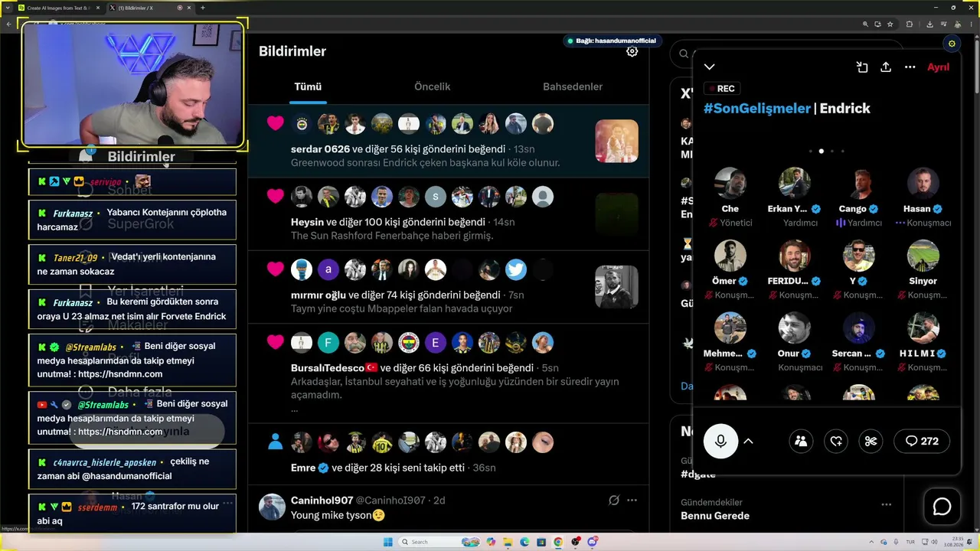Expand the browser tab search dropdown

(8, 8)
